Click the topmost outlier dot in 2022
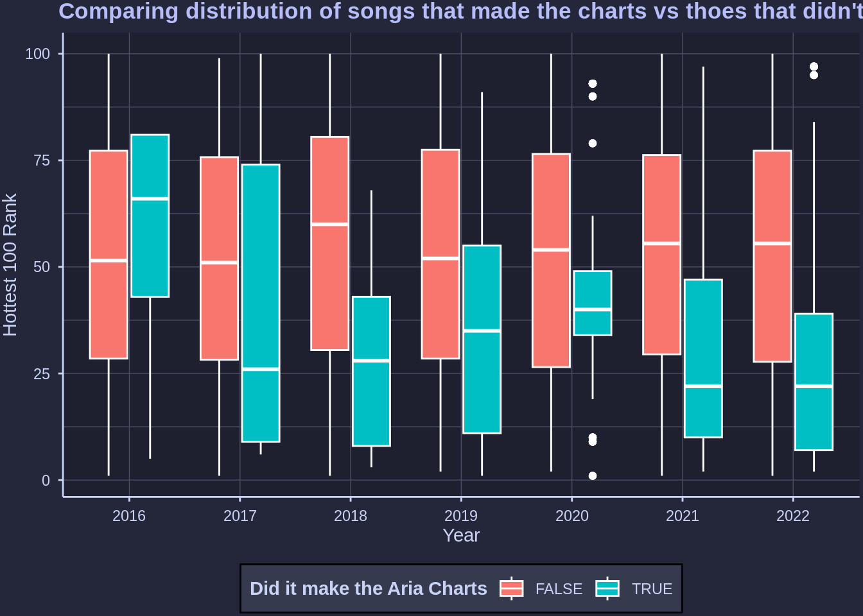Screen dimensions: 863x616 point(814,67)
